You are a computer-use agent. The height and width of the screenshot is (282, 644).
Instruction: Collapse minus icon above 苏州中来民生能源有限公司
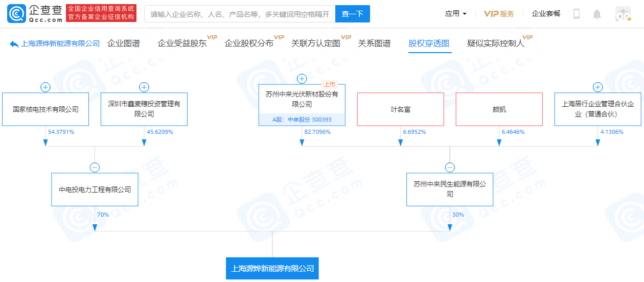pyautogui.click(x=450, y=167)
